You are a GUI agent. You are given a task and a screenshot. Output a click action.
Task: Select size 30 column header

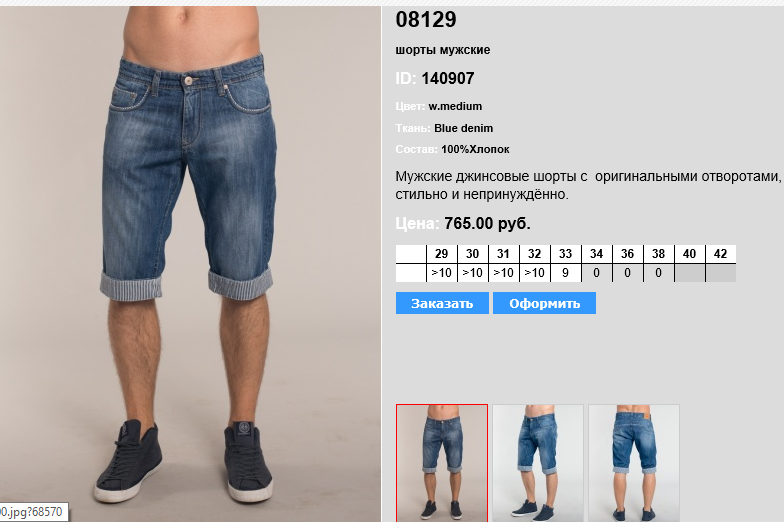pyautogui.click(x=472, y=254)
